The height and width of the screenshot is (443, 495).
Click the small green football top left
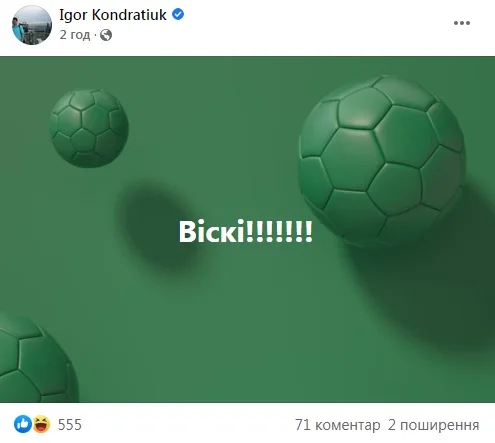tap(89, 128)
